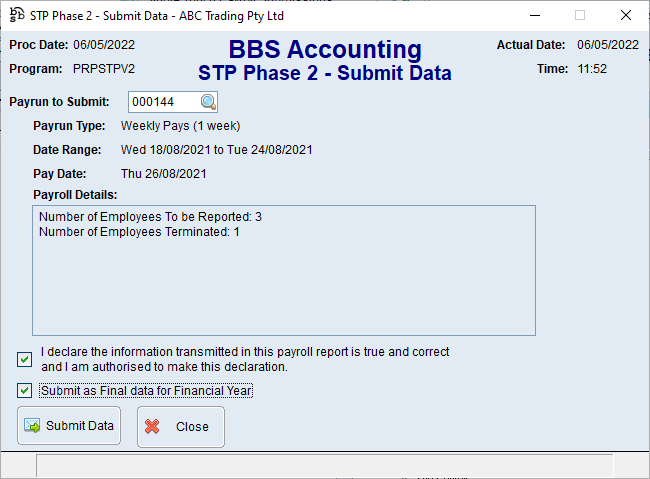Click the green arrow icon on Submit Data

[32, 426]
